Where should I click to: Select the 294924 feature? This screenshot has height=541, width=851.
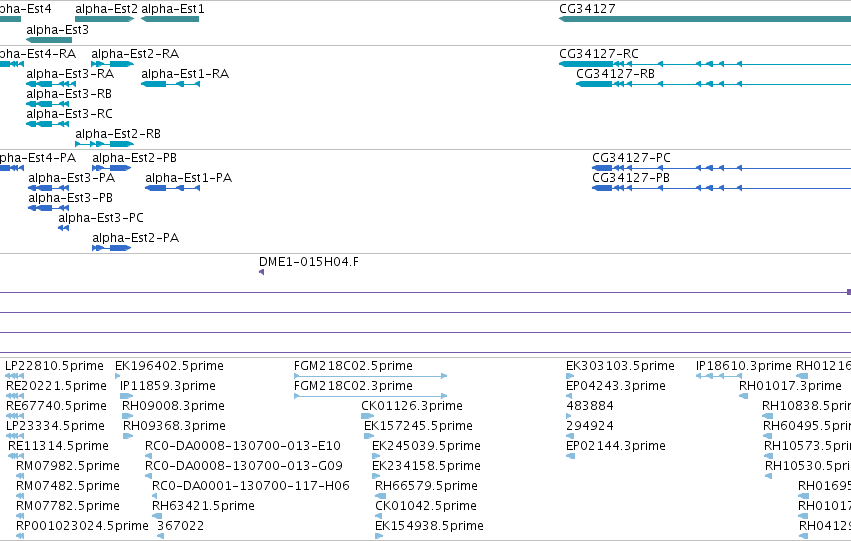pos(570,436)
